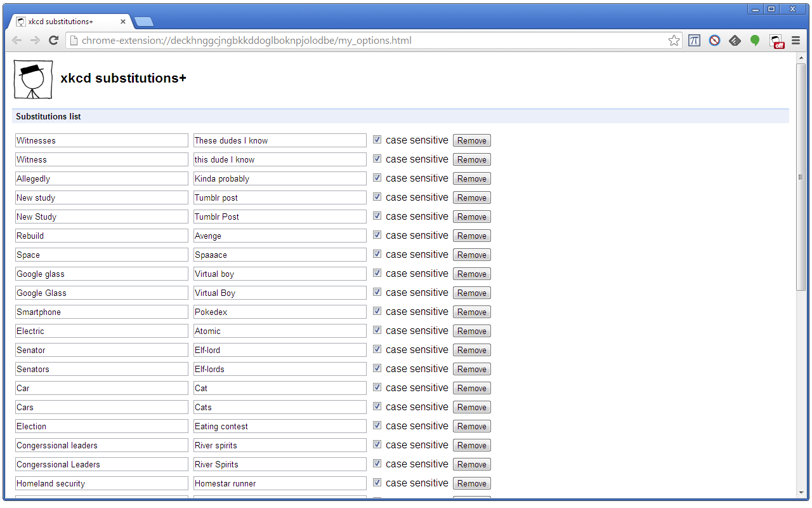This screenshot has height=508, width=812.
Task: Edit the 'Homestar runner' replacement field
Action: tap(280, 483)
